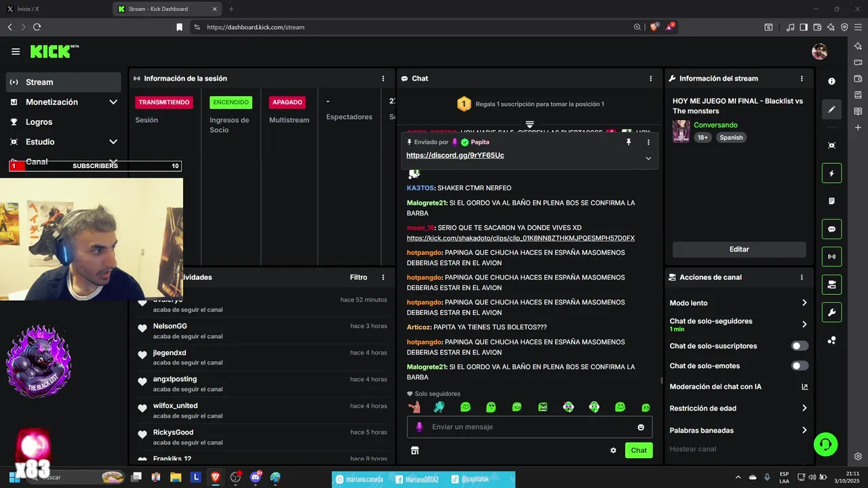Open Información del stream three-dot menu
868x488 pixels.
point(802,79)
